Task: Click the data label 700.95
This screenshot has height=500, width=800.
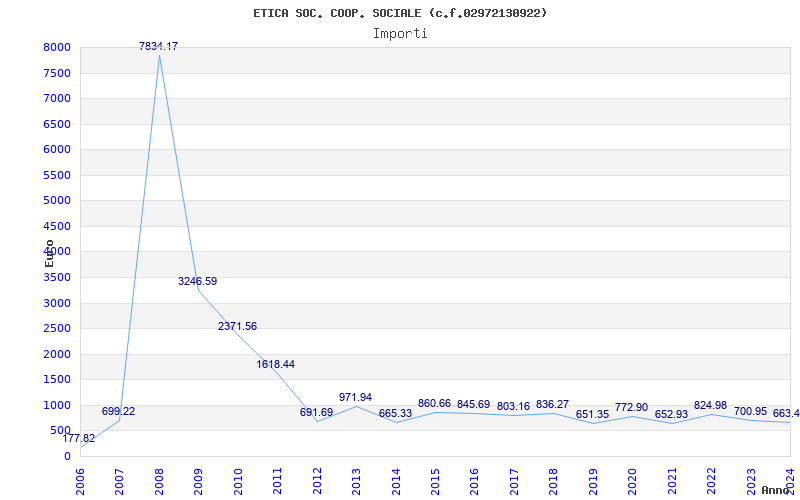Action: (x=751, y=411)
